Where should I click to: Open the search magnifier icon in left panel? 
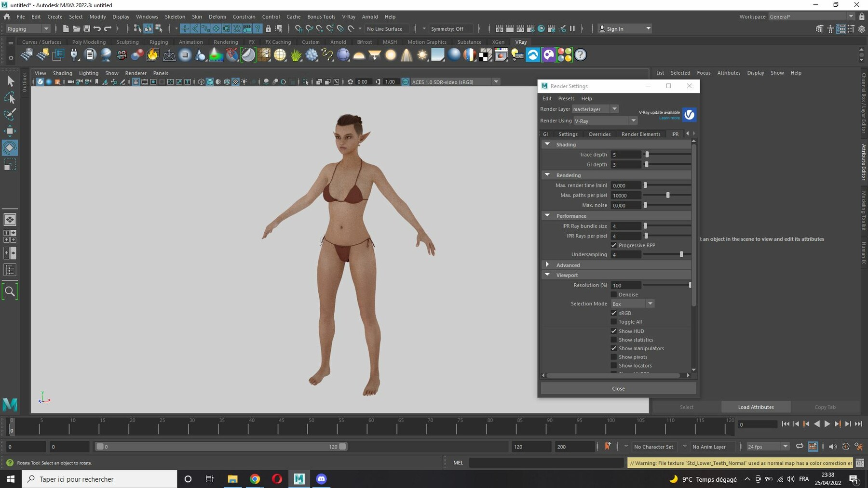10,291
